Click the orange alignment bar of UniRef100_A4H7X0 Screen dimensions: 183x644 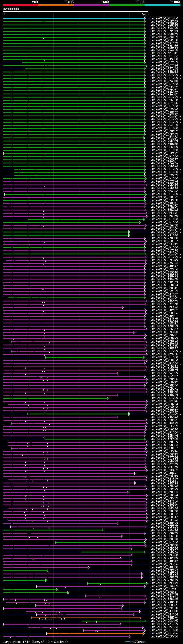click(x=86, y=618)
